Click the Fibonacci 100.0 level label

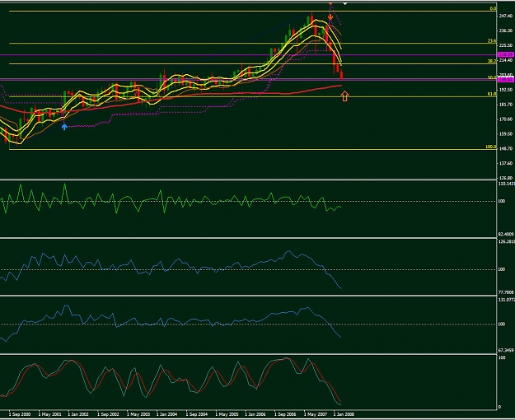coord(491,147)
